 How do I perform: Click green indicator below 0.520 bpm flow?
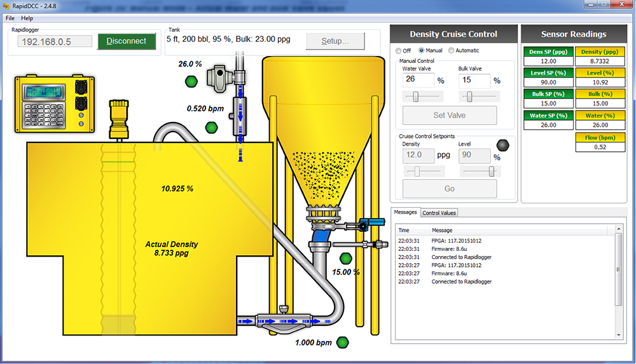211,128
